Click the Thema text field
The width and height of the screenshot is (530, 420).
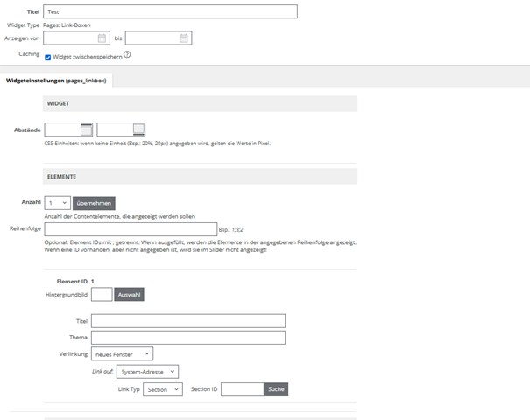click(187, 338)
